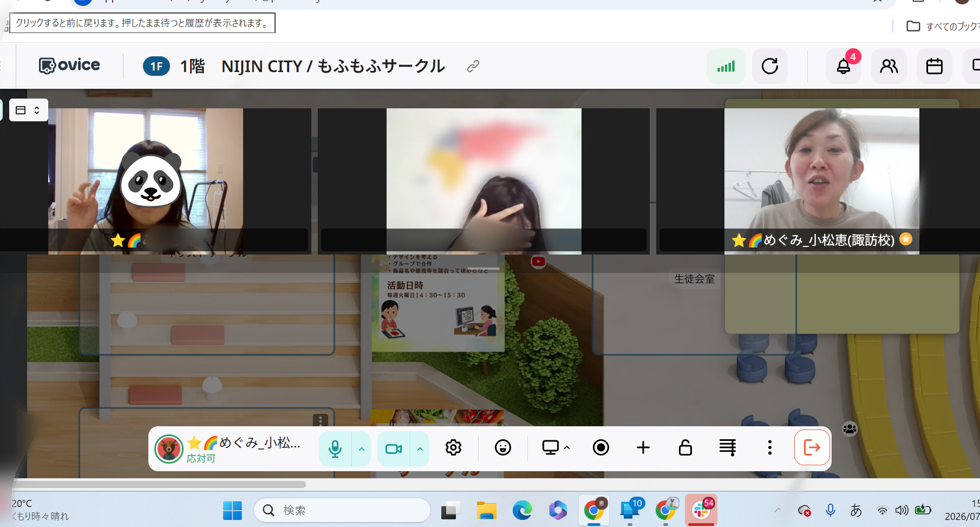The image size is (980, 527).
Task: Open the settings gear in toolbar
Action: pyautogui.click(x=453, y=447)
